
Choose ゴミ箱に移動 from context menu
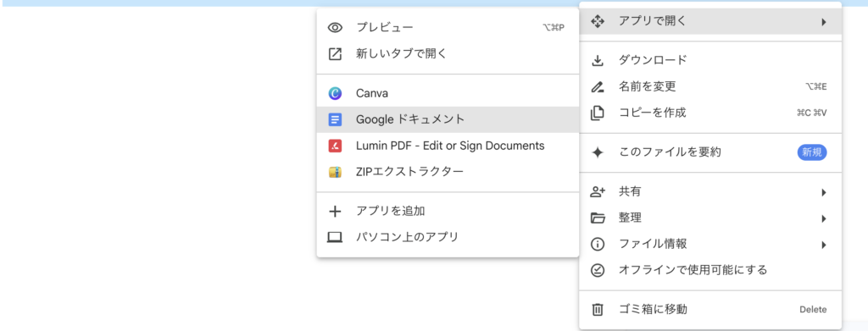pyautogui.click(x=710, y=310)
